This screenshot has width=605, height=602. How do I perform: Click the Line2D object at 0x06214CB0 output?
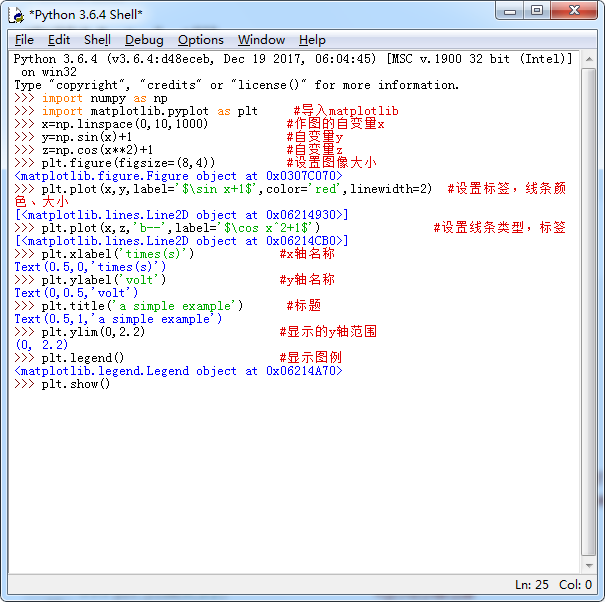coord(181,241)
